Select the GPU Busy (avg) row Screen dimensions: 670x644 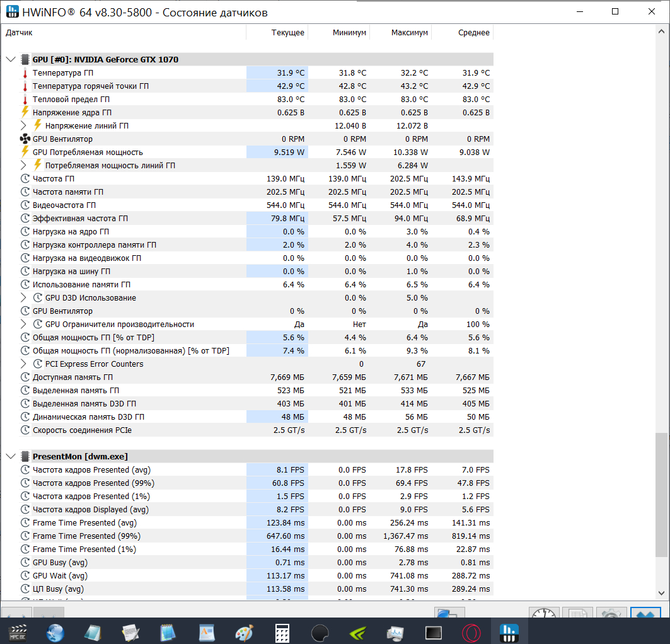click(x=257, y=563)
